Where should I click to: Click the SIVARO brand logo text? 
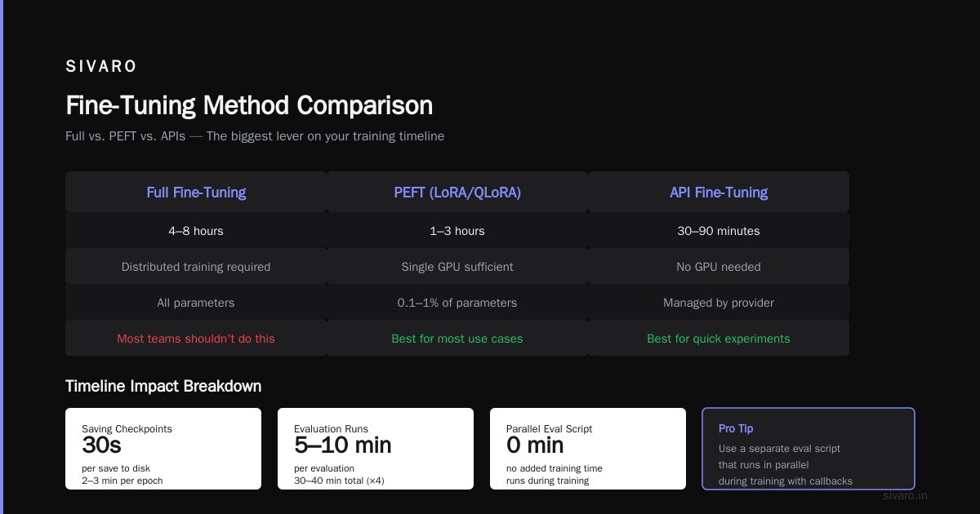pyautogui.click(x=101, y=67)
